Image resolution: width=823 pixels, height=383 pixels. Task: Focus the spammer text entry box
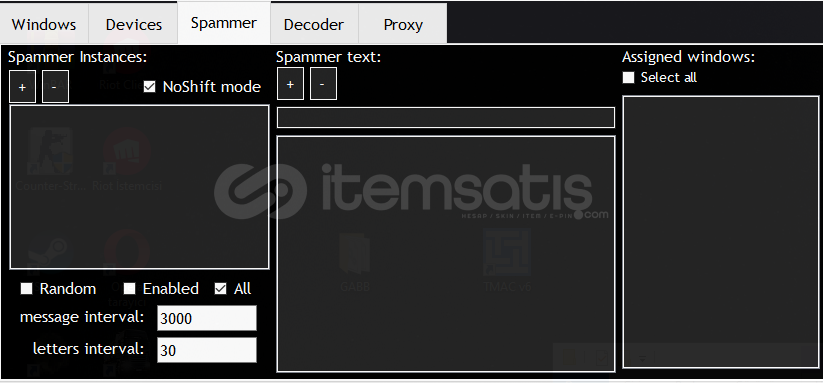point(446,118)
